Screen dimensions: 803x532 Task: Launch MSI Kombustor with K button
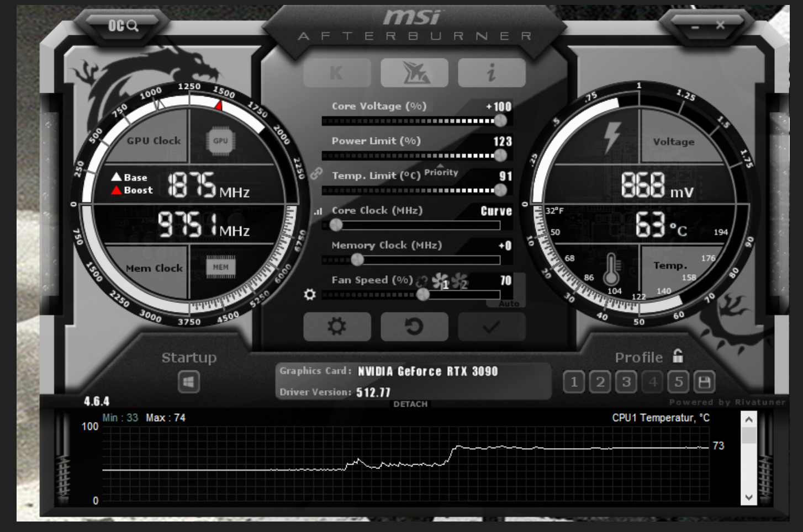[336, 72]
